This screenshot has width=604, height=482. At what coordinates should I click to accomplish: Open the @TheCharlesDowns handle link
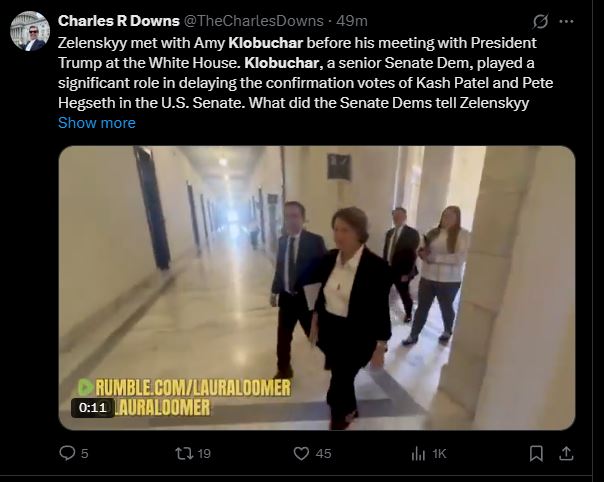[253, 21]
